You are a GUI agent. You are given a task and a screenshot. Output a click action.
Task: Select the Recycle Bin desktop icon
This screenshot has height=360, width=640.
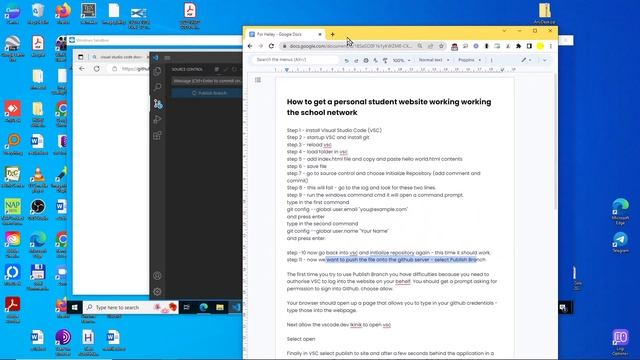click(38, 13)
